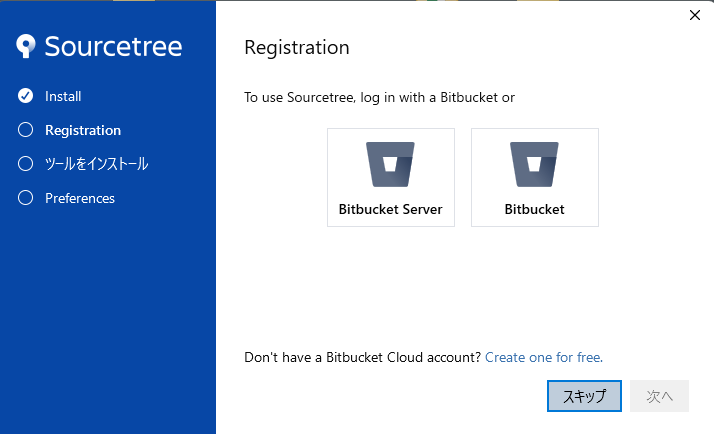Skip registration with スキップ button
Screen dimensions: 714x434
pyautogui.click(x=584, y=396)
